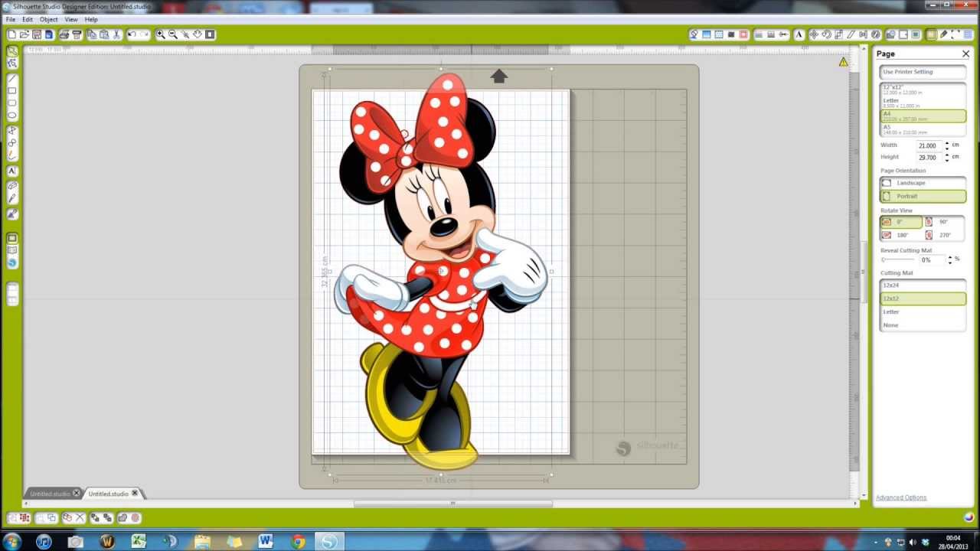Click the Paste icon in toolbar

click(x=104, y=34)
